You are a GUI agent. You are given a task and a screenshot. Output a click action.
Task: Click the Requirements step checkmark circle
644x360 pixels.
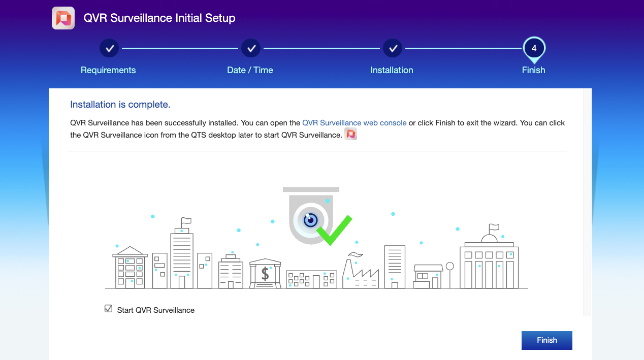pos(109,48)
